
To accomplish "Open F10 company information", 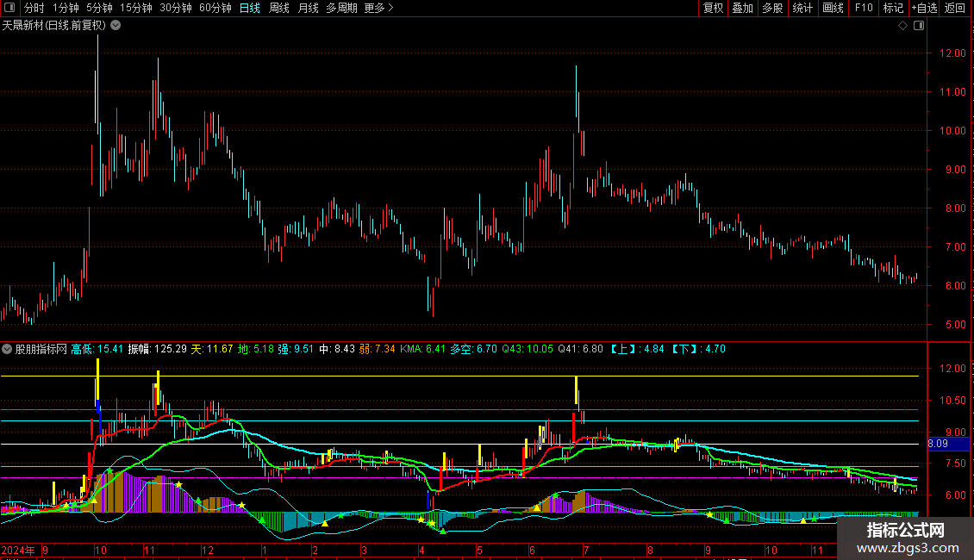I will [x=863, y=8].
